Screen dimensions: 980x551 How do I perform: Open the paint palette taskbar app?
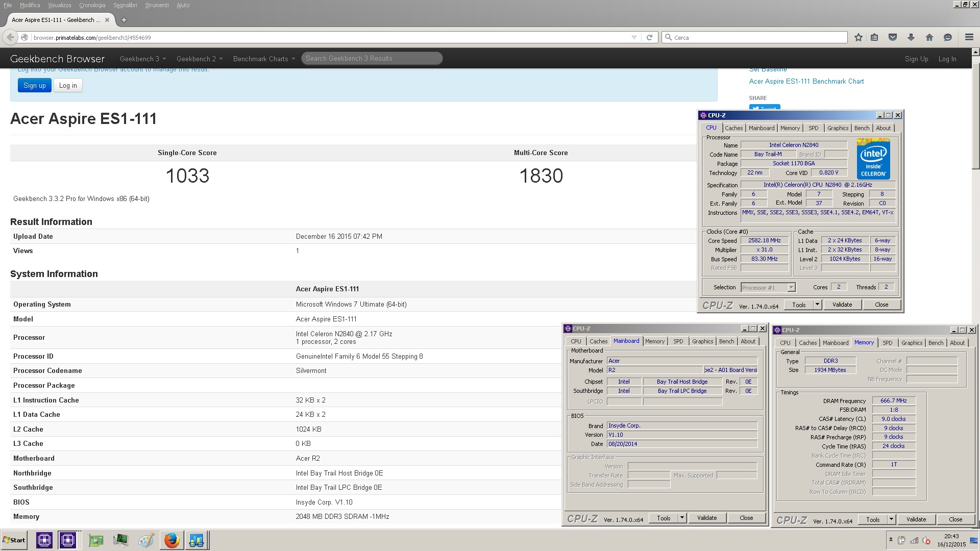146,540
